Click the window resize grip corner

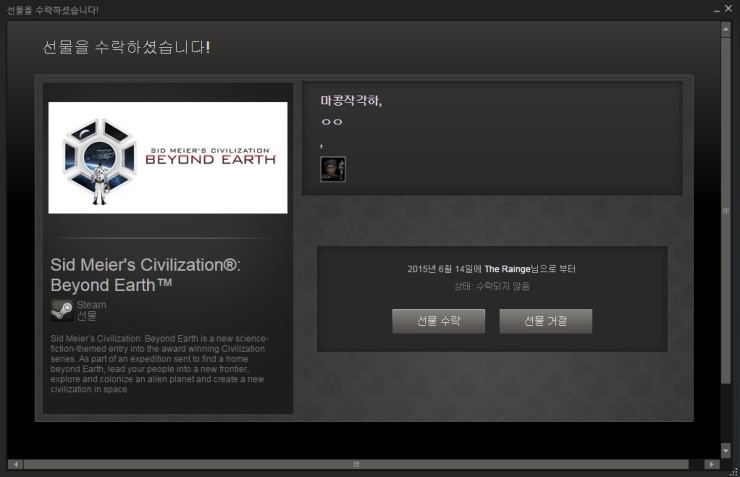pyautogui.click(x=734, y=472)
